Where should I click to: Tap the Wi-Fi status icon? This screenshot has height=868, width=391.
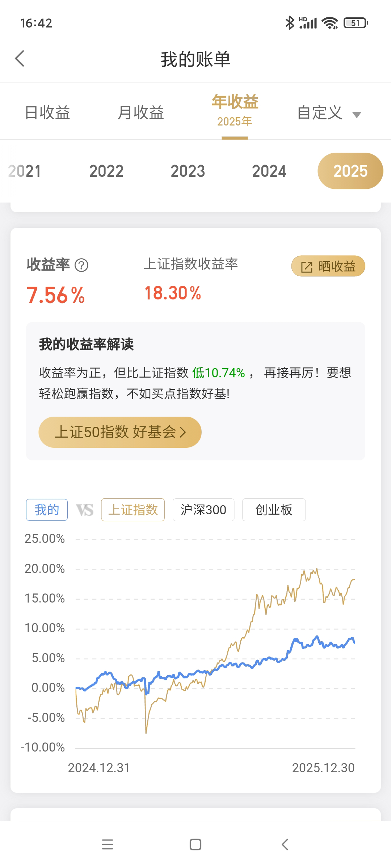(x=329, y=23)
